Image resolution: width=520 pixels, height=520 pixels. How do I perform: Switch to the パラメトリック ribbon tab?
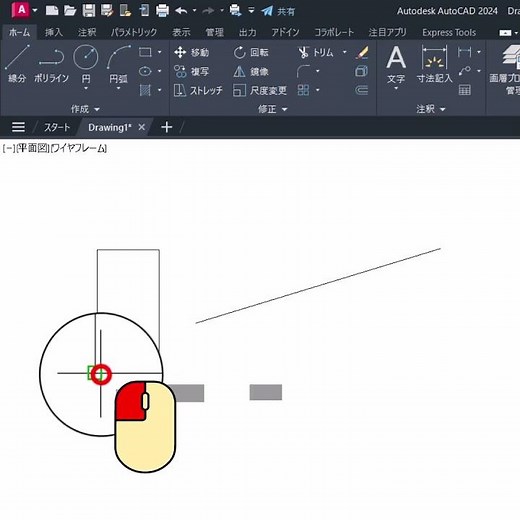click(x=134, y=32)
